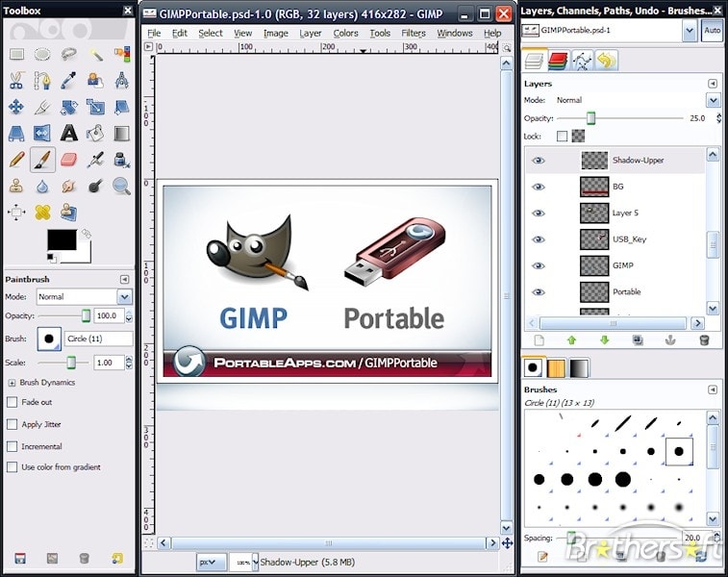The width and height of the screenshot is (728, 577).
Task: Anchor the floating layer
Action: pos(670,340)
